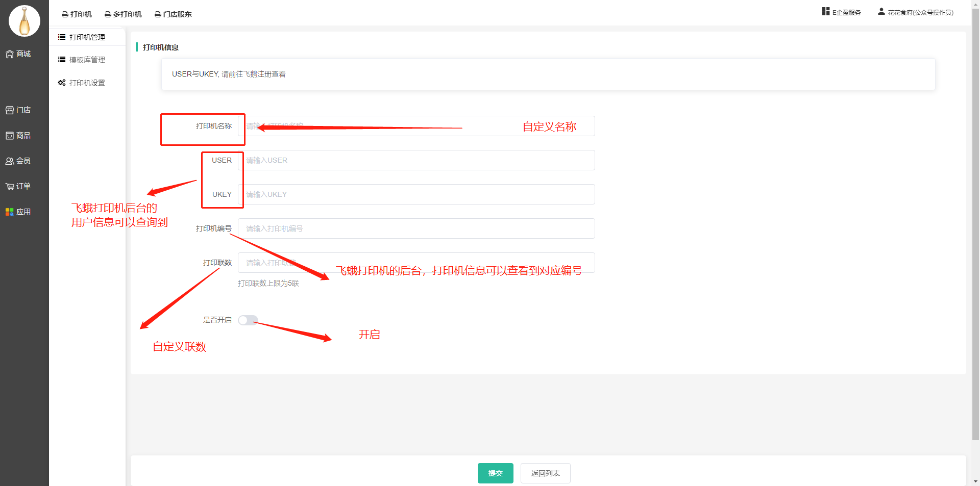This screenshot has height=486, width=980.
Task: Switch to the 多打印机 top tab
Action: (x=123, y=14)
